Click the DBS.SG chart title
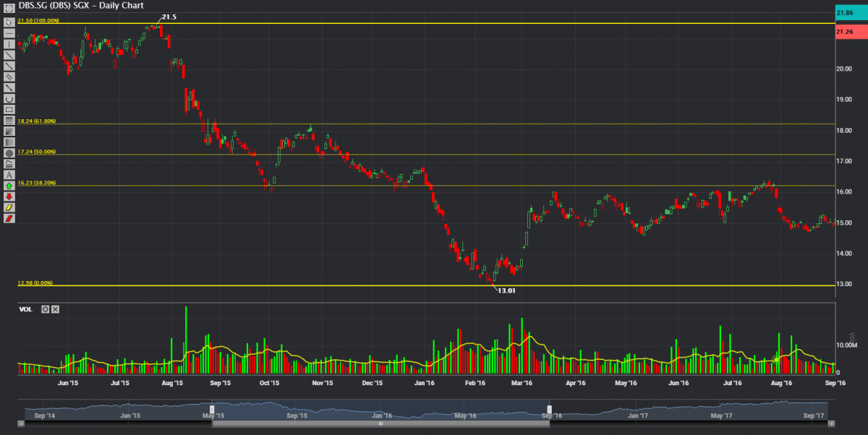This screenshot has height=435, width=868. point(72,5)
